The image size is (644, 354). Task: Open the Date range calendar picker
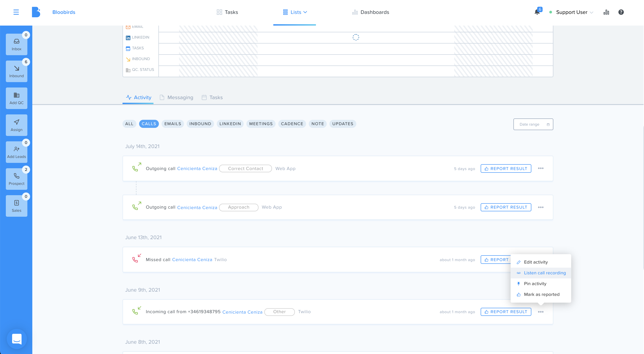click(533, 124)
